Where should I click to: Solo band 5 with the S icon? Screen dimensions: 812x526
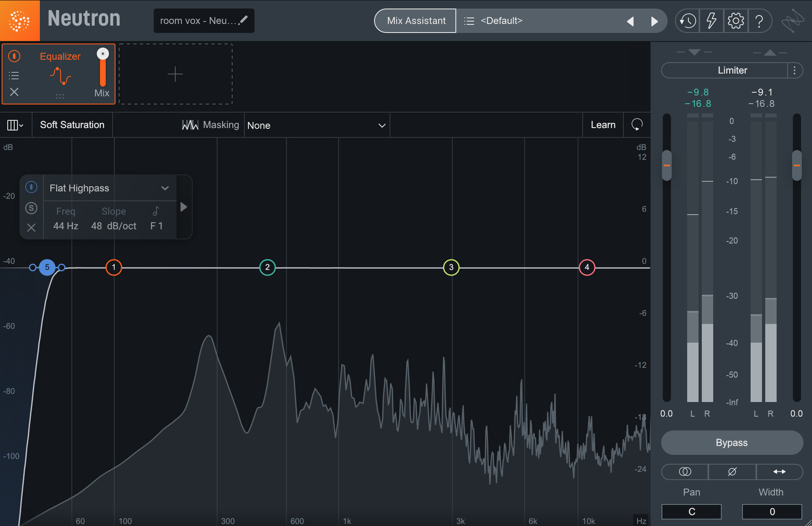coord(31,208)
